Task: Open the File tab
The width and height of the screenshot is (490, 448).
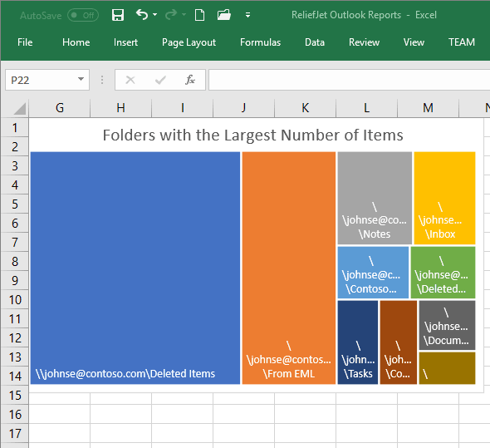Action: 25,42
